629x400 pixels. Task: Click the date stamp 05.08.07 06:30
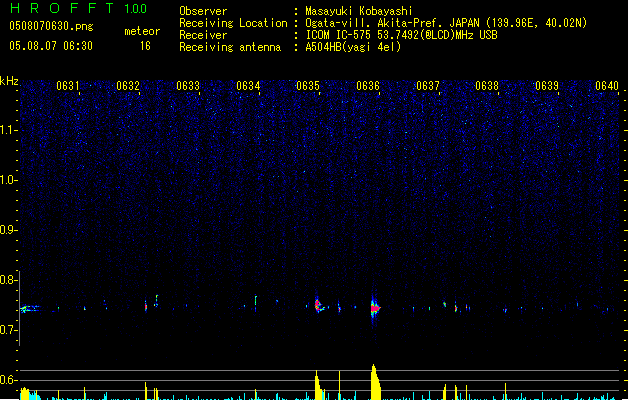(x=51, y=46)
